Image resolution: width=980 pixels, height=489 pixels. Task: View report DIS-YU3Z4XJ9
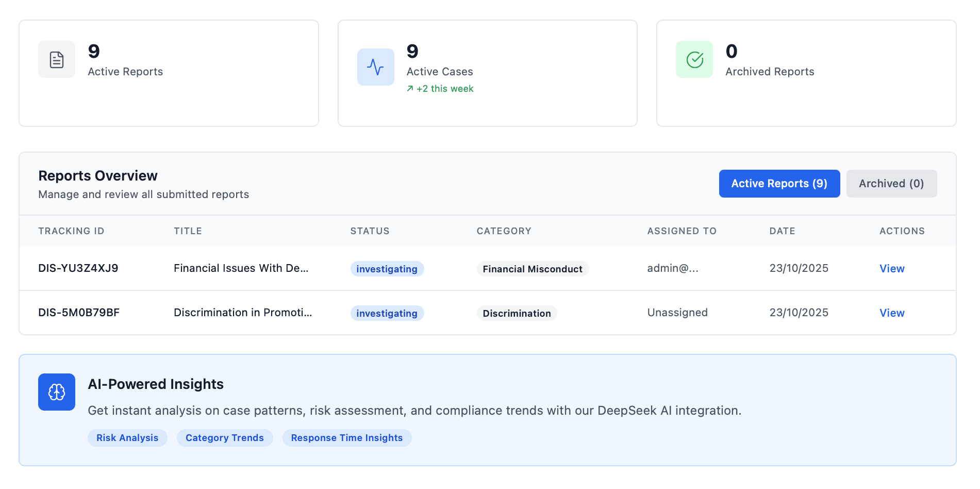(x=891, y=268)
